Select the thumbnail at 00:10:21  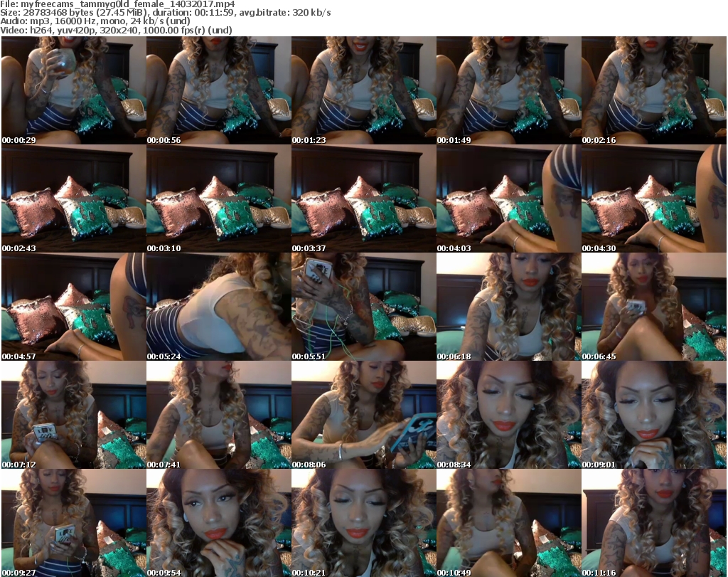[x=363, y=523]
